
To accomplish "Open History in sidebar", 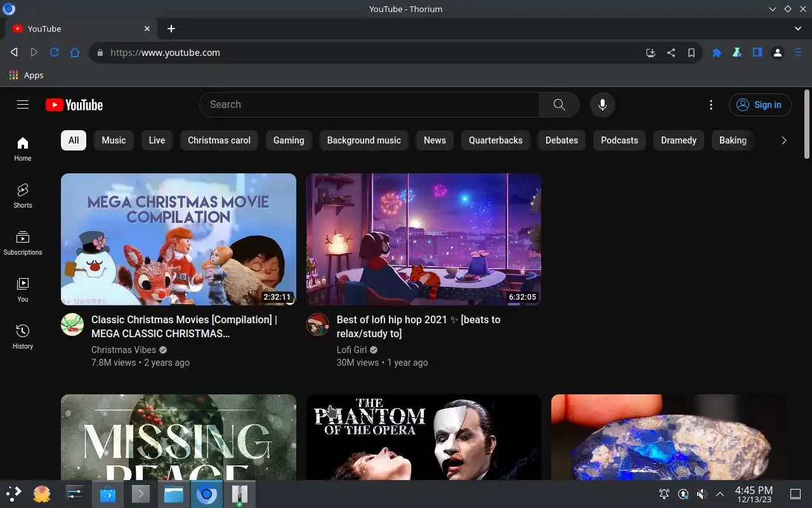I will tap(23, 337).
